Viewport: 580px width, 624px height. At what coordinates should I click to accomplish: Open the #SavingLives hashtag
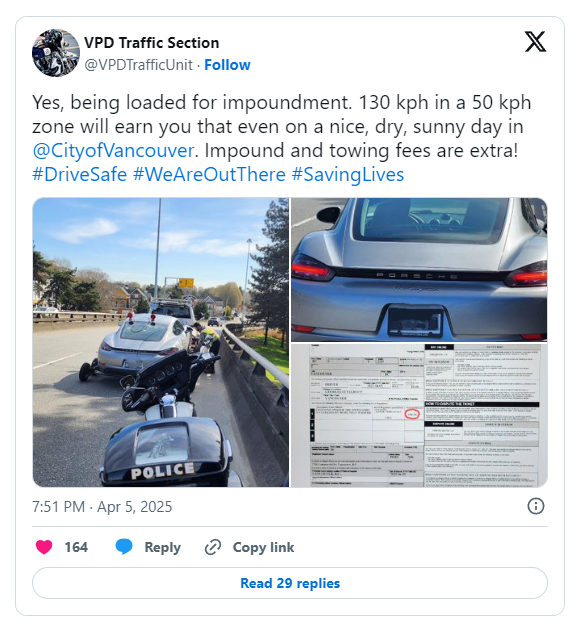coord(348,174)
